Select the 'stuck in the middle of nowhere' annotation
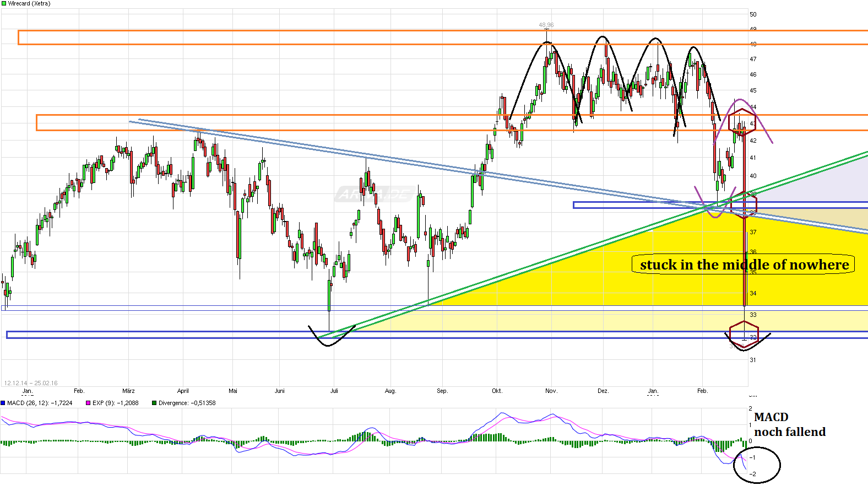Image resolution: width=868 pixels, height=496 pixels. point(744,265)
